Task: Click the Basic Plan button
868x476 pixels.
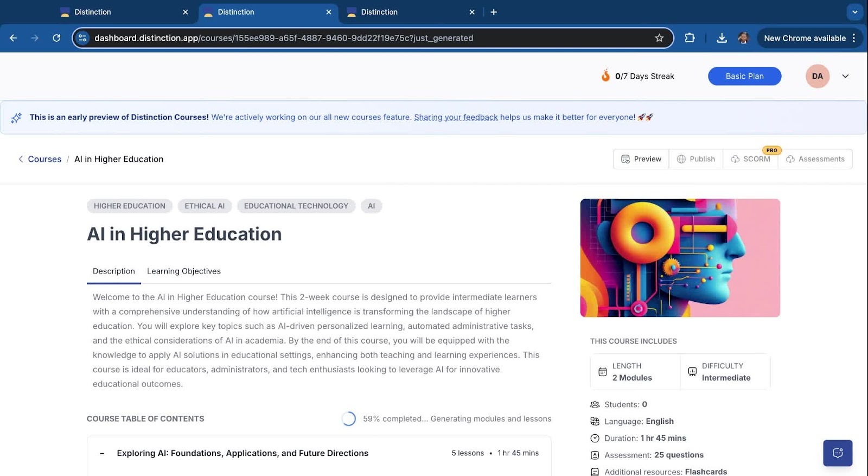Action: 744,77
